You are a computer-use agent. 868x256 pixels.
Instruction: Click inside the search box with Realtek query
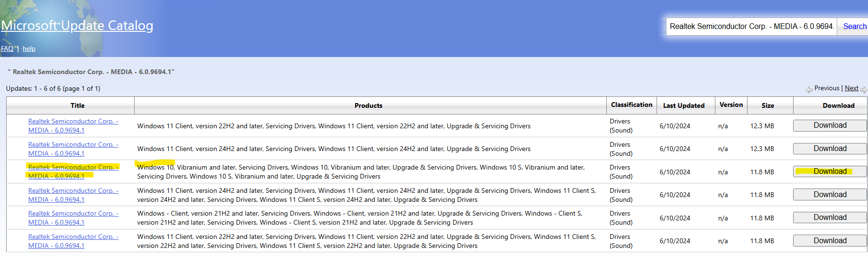pyautogui.click(x=751, y=27)
